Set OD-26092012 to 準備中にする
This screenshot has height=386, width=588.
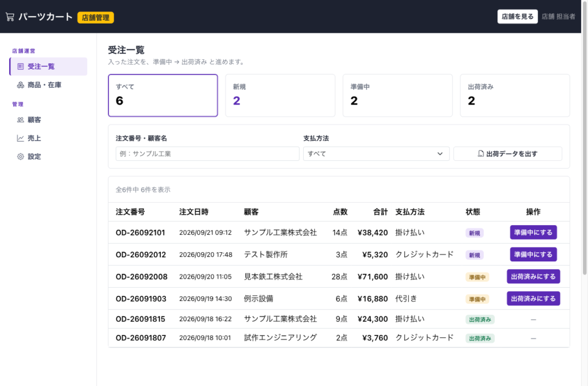click(x=533, y=254)
